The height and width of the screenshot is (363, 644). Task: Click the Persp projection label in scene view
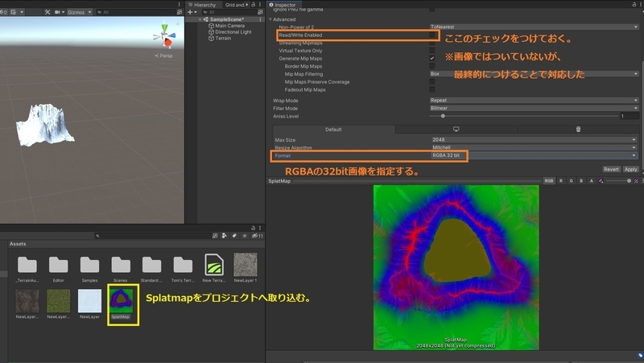click(163, 56)
